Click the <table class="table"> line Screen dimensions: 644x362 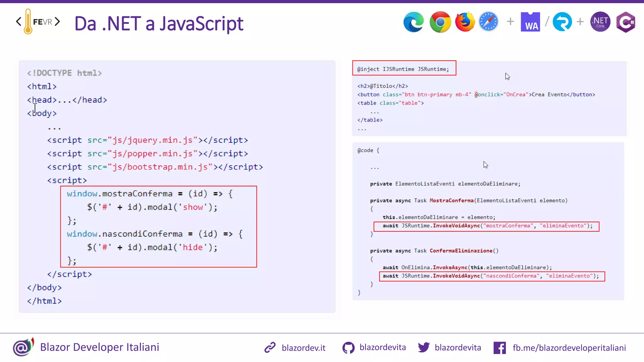pos(391,103)
